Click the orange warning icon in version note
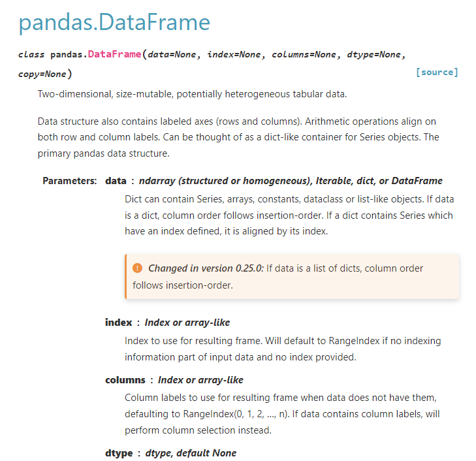476x461 pixels. (x=137, y=268)
